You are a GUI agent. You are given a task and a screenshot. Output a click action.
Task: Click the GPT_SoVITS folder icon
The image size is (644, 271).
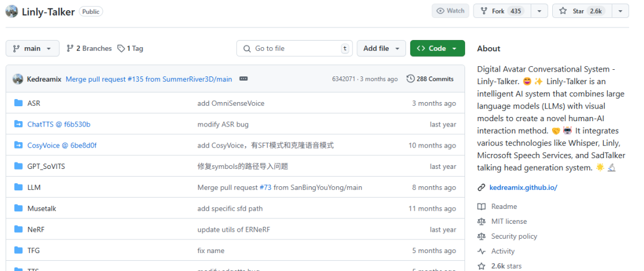coord(18,166)
